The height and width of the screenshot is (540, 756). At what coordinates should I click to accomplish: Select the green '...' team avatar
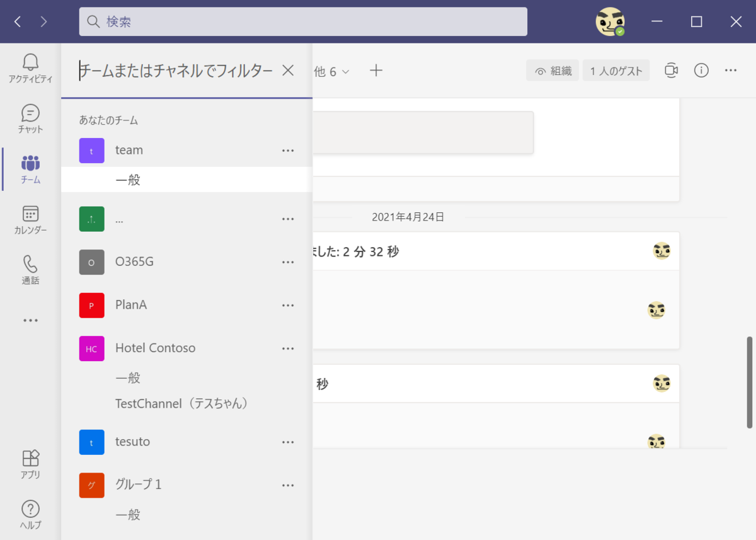(x=91, y=219)
